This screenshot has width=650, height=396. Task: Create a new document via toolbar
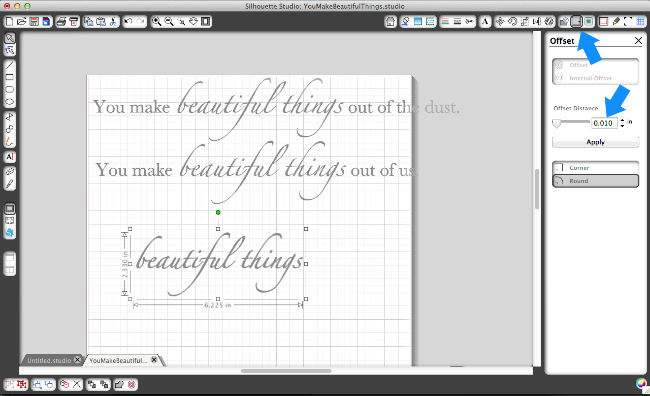point(9,21)
